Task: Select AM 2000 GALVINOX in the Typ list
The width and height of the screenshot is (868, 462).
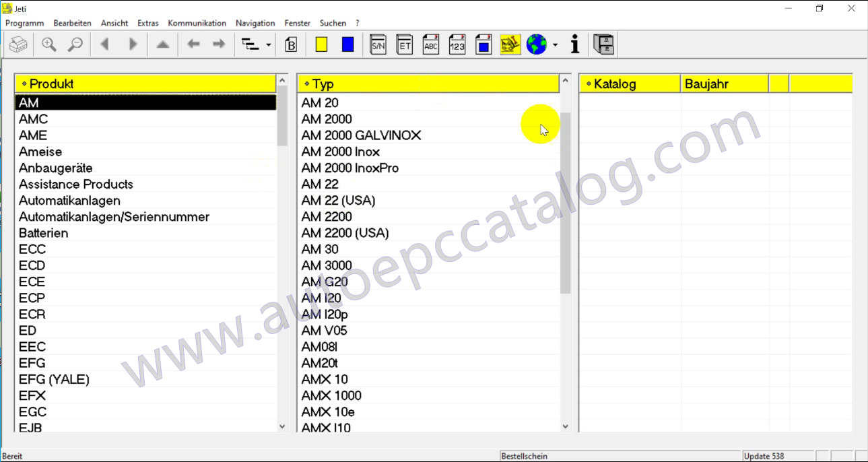Action: (361, 135)
